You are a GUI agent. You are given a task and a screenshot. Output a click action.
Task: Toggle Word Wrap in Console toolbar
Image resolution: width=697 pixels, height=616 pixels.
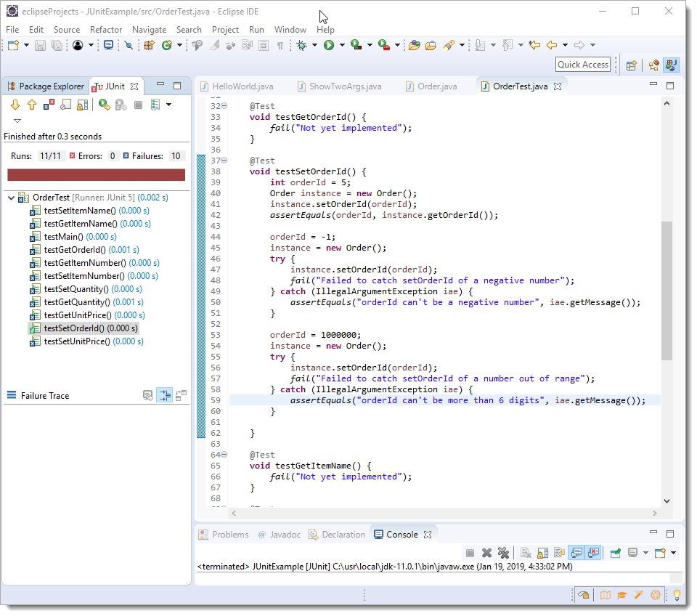click(x=559, y=553)
